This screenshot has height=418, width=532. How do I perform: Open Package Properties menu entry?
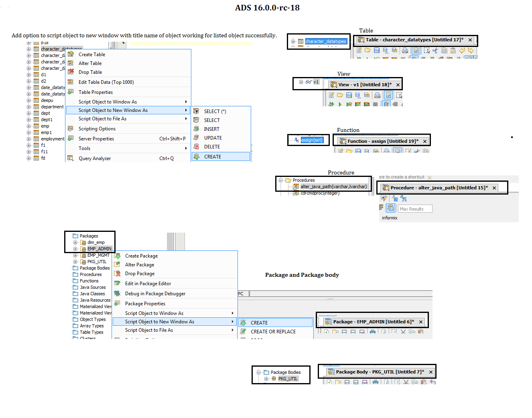point(175,303)
